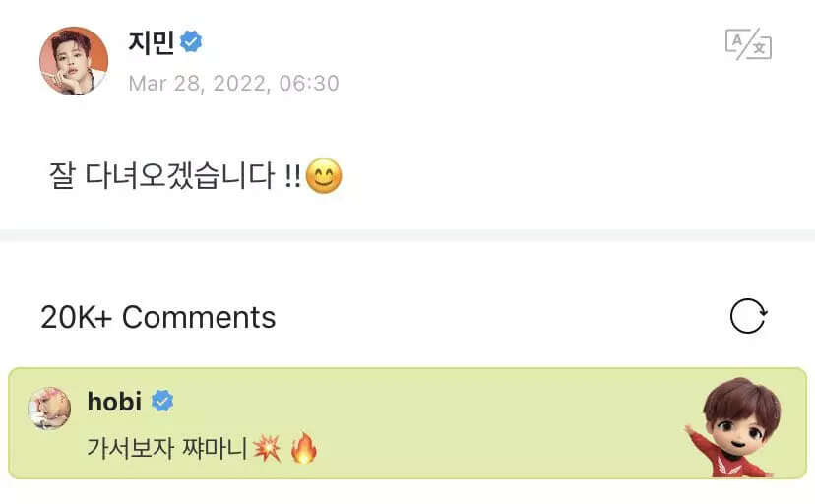The width and height of the screenshot is (815, 504).
Task: Click the gray divider below the post
Action: (x=407, y=235)
